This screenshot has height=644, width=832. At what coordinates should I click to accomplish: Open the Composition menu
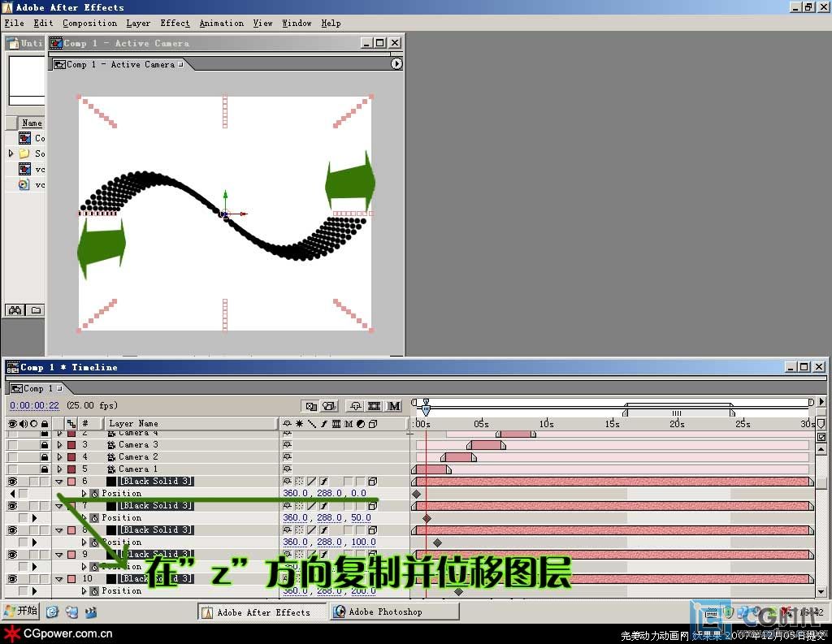[x=89, y=24]
